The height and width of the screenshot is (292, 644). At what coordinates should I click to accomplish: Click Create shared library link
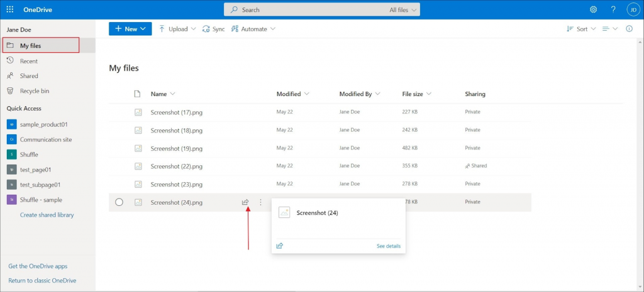point(47,215)
